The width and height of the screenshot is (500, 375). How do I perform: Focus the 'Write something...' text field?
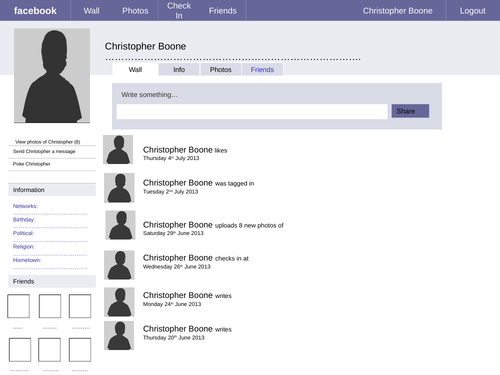pos(252,111)
